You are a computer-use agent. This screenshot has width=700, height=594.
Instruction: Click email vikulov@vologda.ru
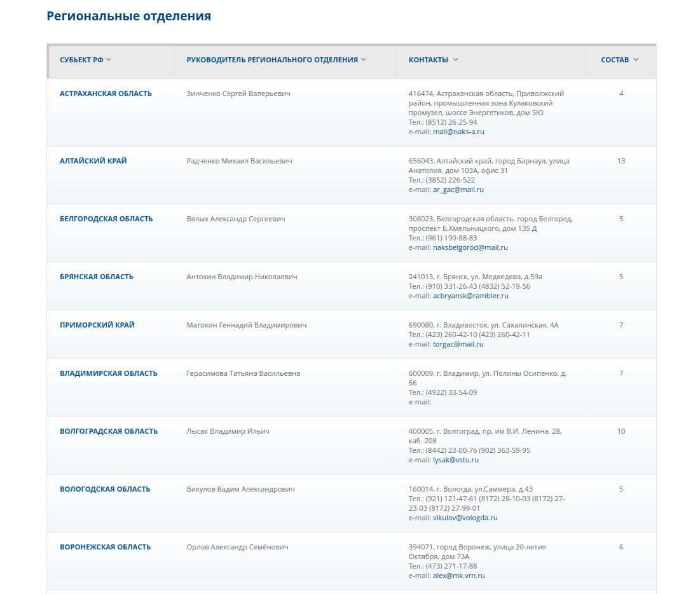[x=465, y=518]
